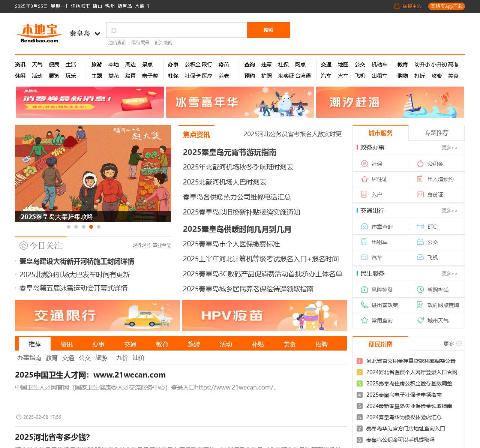Click the 身份证 card icon
Screen dimensions: 480x448
420,195
